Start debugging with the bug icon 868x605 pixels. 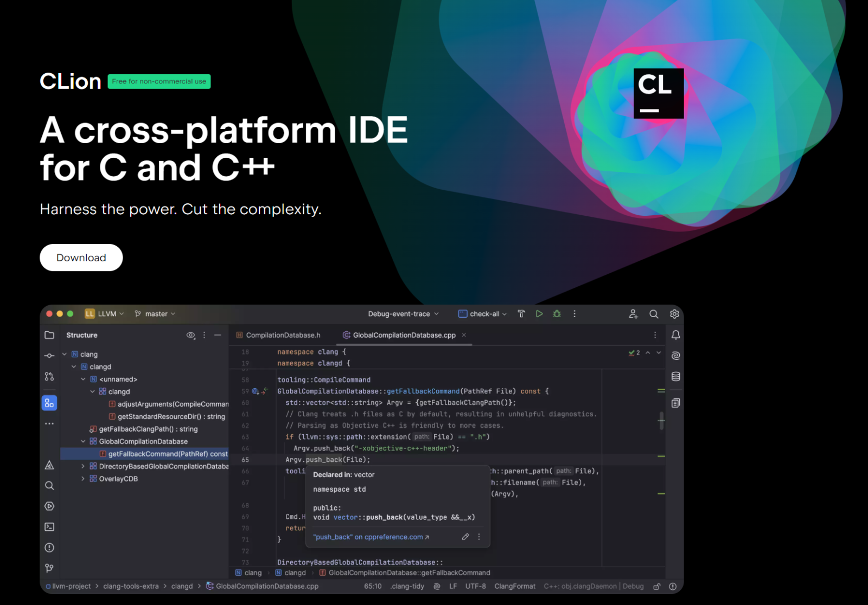tap(557, 313)
